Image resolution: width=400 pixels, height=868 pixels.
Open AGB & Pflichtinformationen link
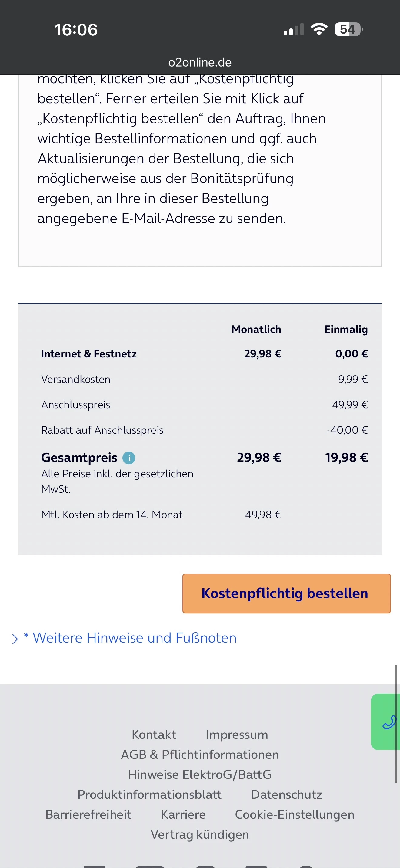(200, 755)
